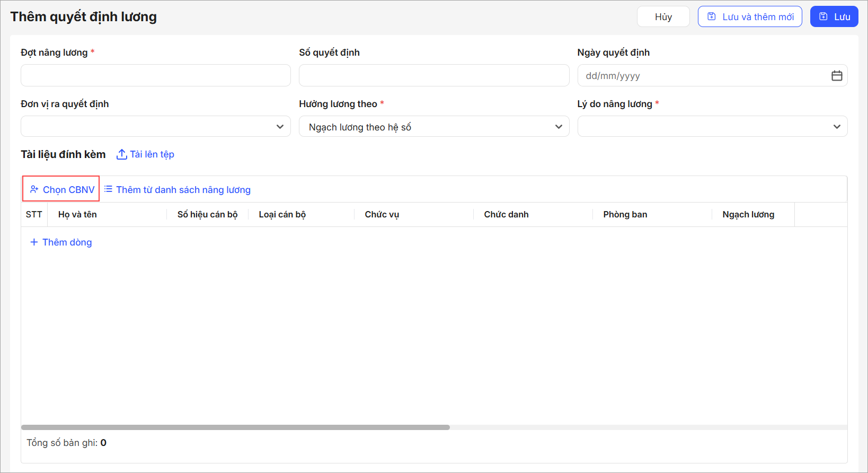Select the Phòng ban column header
Image resolution: width=868 pixels, height=473 pixels.
point(625,214)
